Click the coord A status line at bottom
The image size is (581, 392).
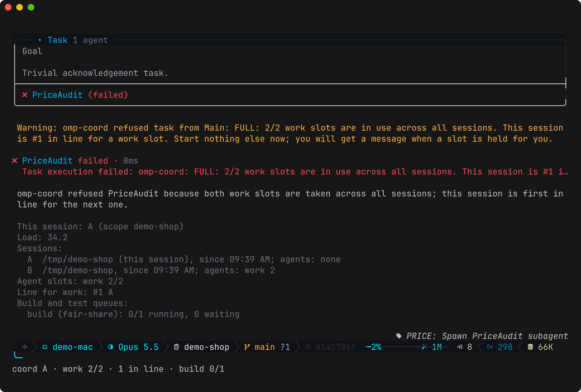(x=118, y=369)
